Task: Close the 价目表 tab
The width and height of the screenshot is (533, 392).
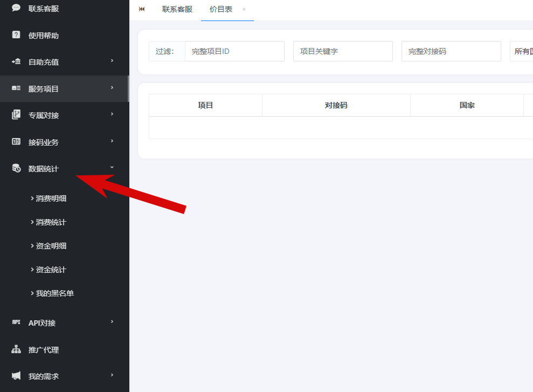Action: coord(244,9)
